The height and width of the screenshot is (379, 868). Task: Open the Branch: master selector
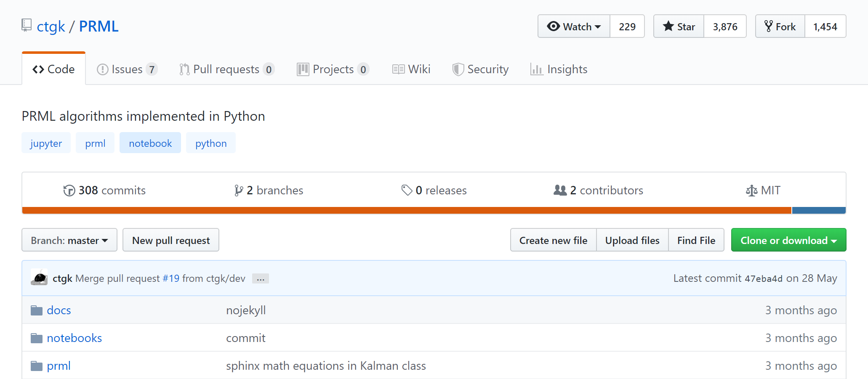[x=69, y=240]
